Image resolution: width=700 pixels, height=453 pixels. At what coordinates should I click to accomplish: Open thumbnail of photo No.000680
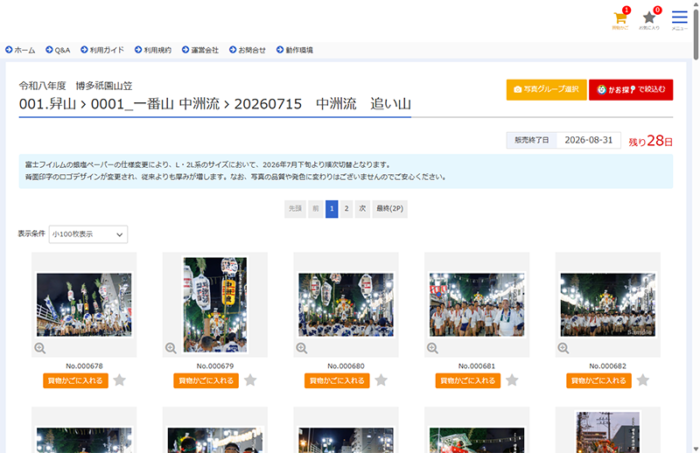pyautogui.click(x=346, y=305)
